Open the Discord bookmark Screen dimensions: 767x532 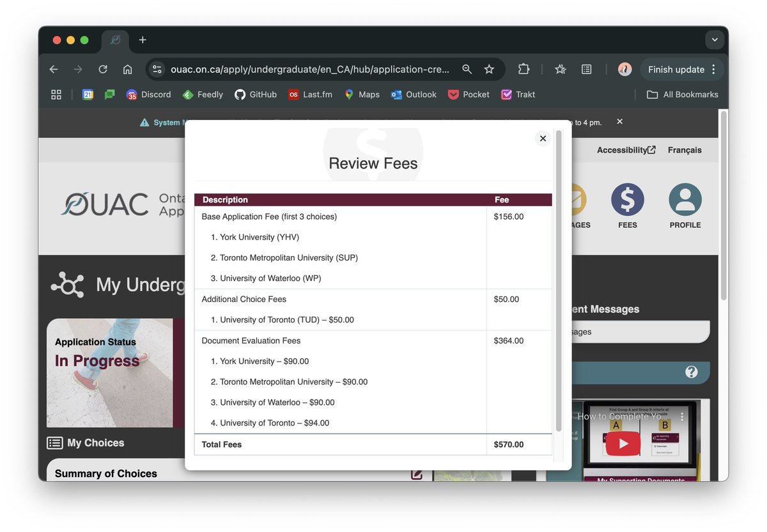click(x=148, y=95)
